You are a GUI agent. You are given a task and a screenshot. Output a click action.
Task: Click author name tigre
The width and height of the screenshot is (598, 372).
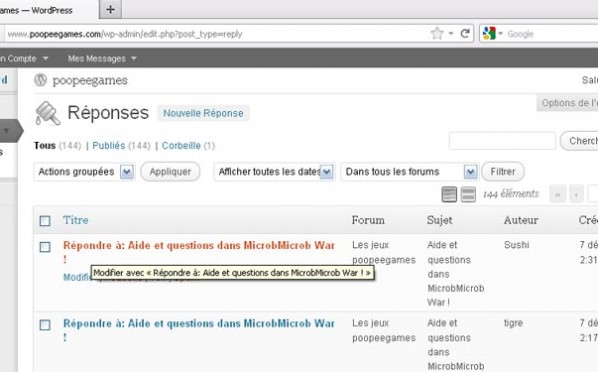click(x=513, y=323)
